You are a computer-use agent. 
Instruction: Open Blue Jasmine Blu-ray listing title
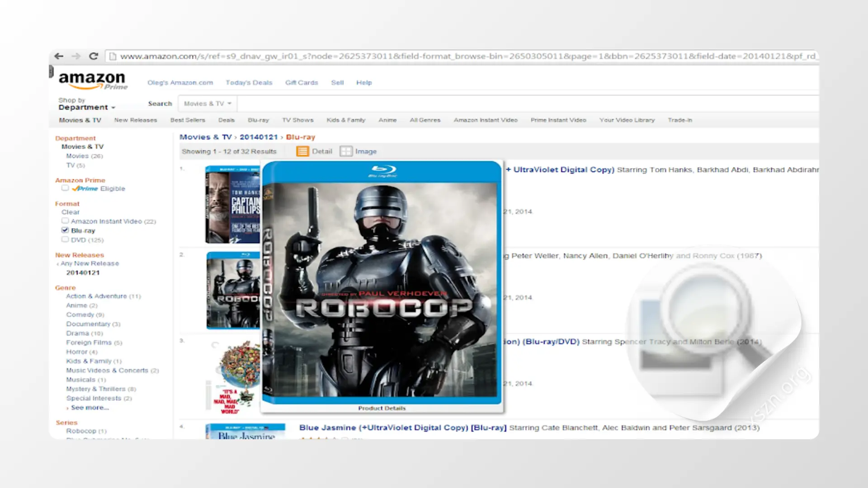coord(403,427)
